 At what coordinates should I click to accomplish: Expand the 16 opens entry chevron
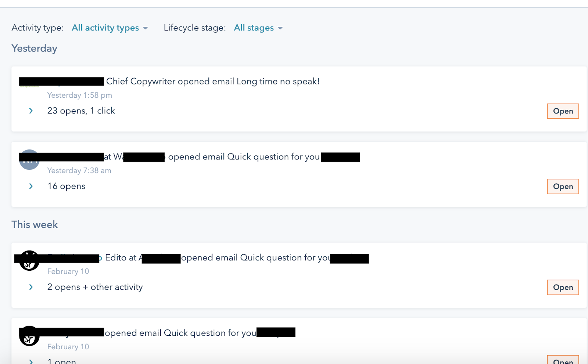pyautogui.click(x=31, y=186)
